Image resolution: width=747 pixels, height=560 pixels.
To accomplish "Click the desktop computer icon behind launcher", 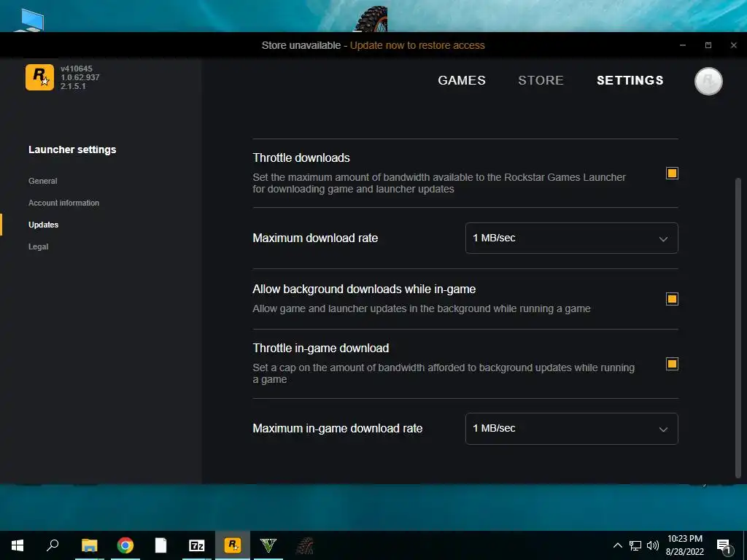I will point(31,20).
